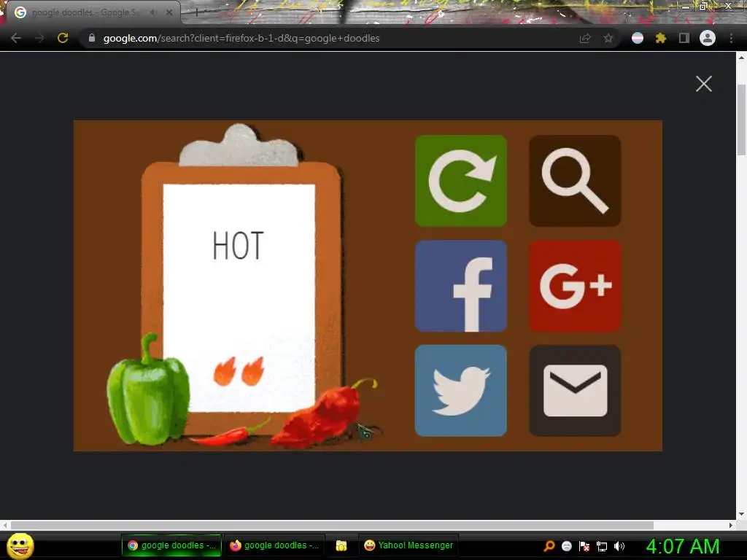
Task: Open a new tab with plus button
Action: click(196, 13)
